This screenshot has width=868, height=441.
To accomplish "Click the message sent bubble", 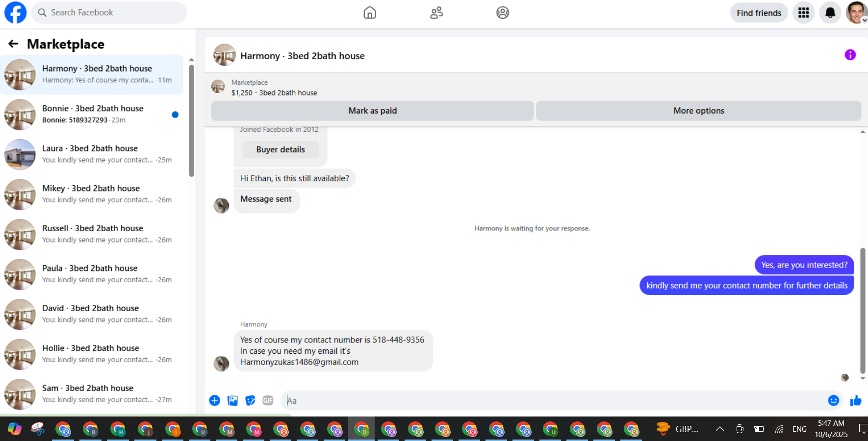I will coord(266,200).
